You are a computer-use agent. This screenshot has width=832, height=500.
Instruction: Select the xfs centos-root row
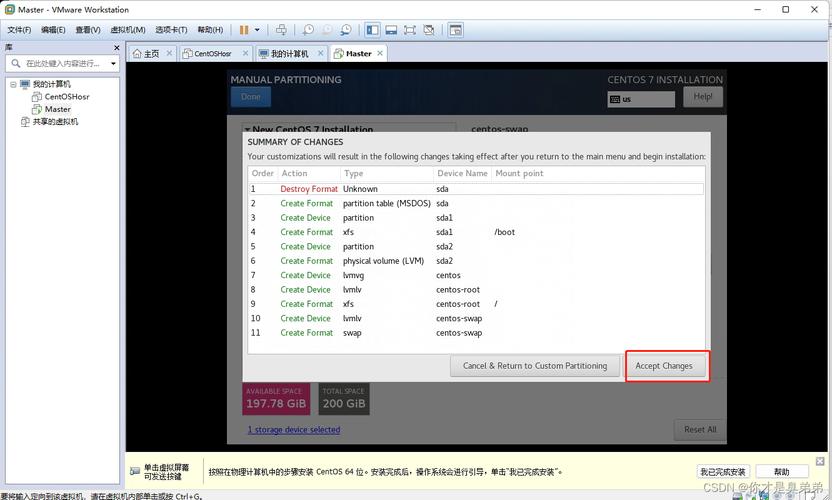(476, 304)
